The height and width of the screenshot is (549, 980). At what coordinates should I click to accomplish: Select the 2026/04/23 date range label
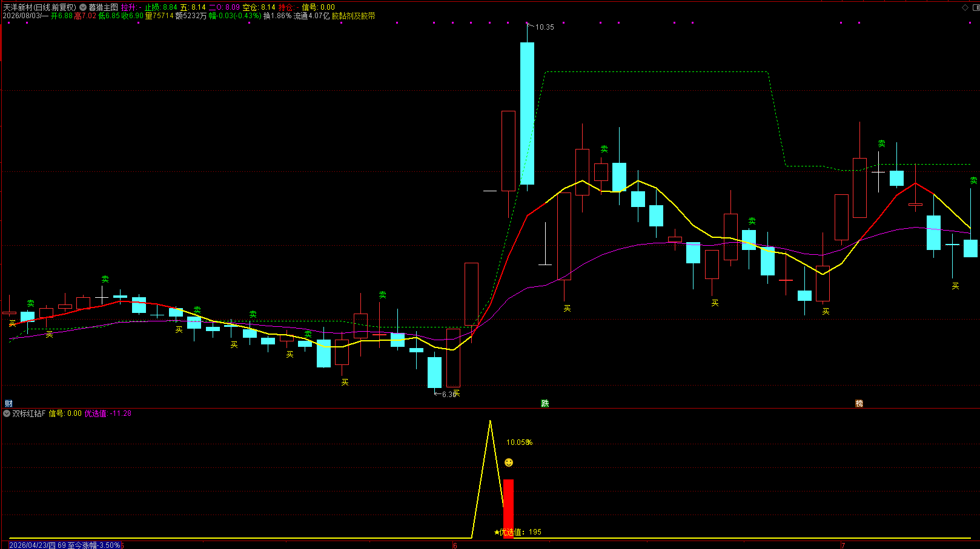pos(65,545)
